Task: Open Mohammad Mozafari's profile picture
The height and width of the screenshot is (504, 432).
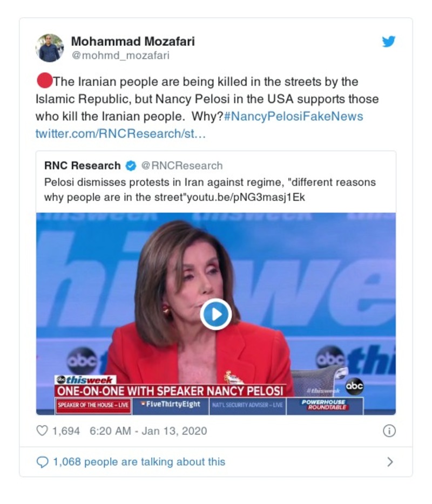Action: (x=50, y=48)
